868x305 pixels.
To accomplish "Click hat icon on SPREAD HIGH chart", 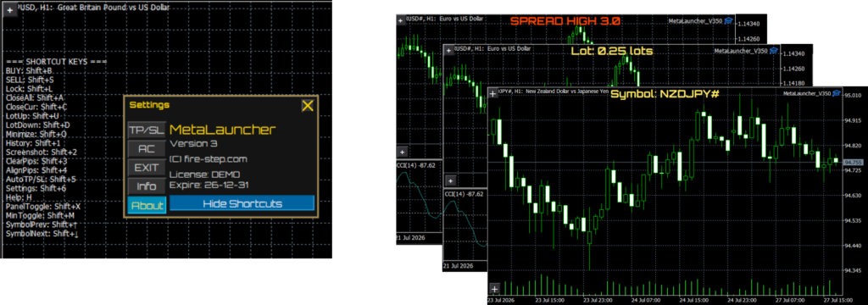I will click(728, 20).
